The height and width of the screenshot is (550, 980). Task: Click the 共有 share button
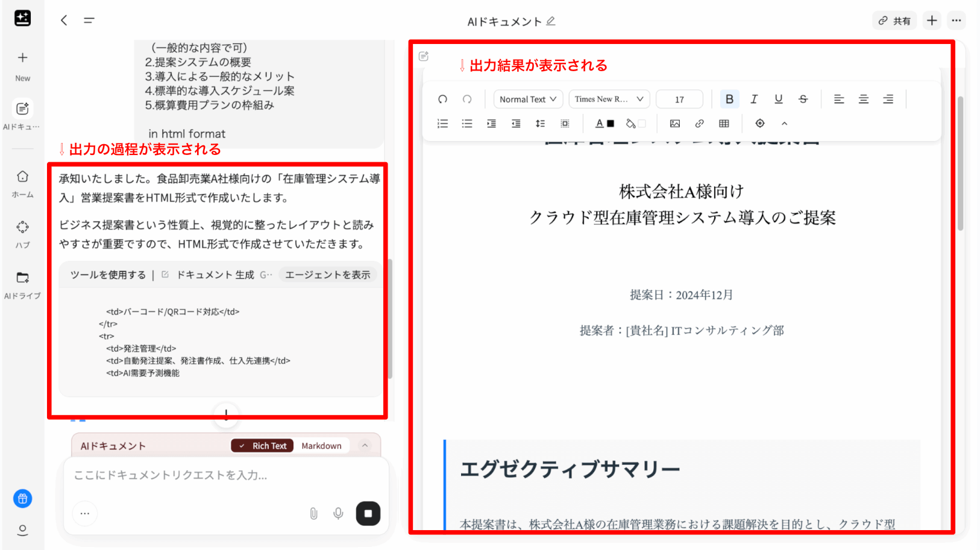pos(894,21)
